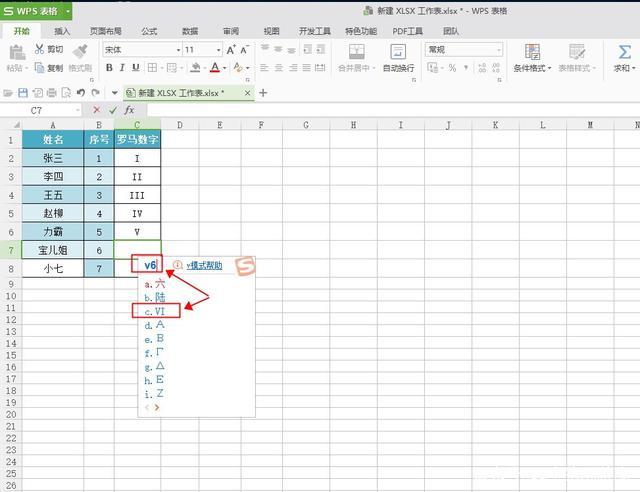Open the font color dropdown arrow

coord(225,68)
